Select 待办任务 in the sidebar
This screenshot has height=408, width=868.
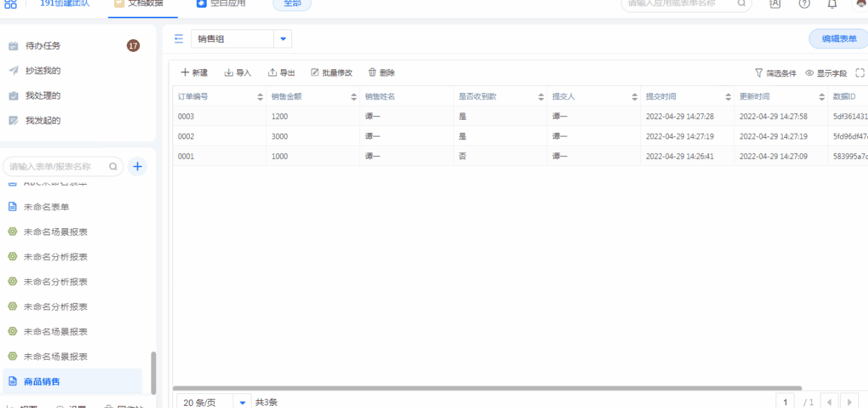point(43,46)
